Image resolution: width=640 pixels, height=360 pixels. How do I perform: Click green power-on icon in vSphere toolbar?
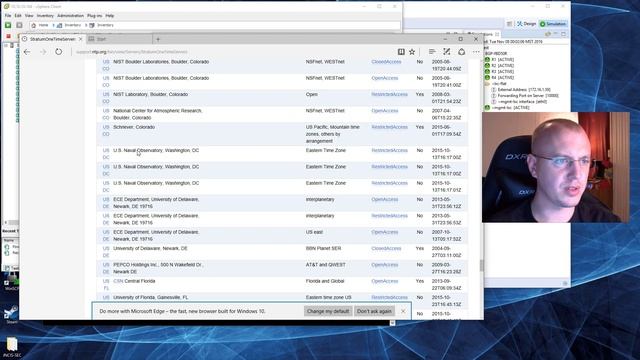point(8,25)
